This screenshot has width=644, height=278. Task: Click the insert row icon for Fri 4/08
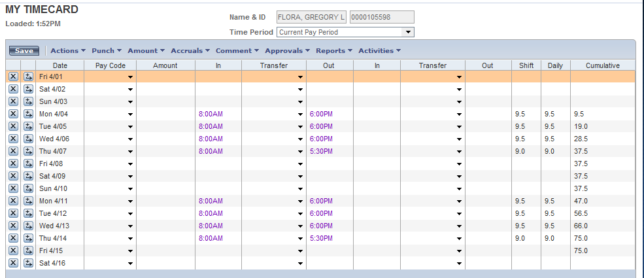coord(28,164)
